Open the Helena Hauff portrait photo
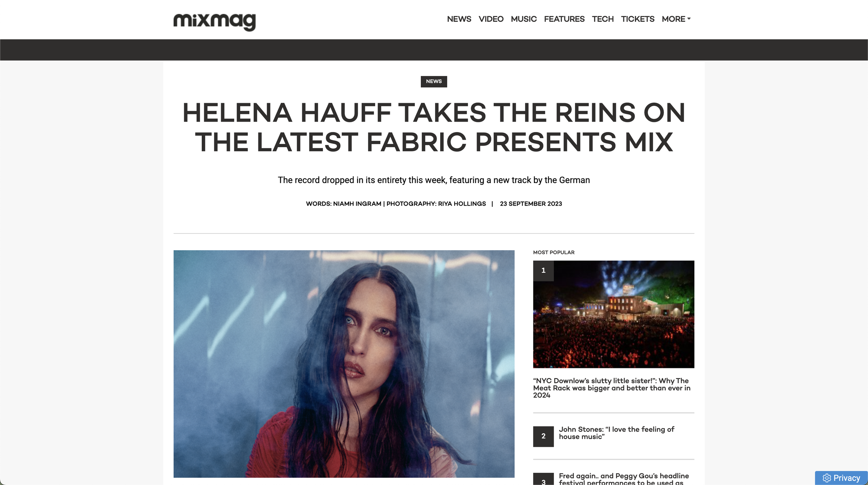 [x=344, y=364]
